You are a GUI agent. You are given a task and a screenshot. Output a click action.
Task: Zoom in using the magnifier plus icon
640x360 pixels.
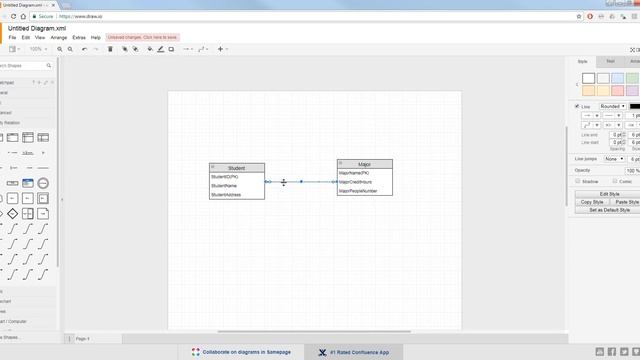point(60,49)
